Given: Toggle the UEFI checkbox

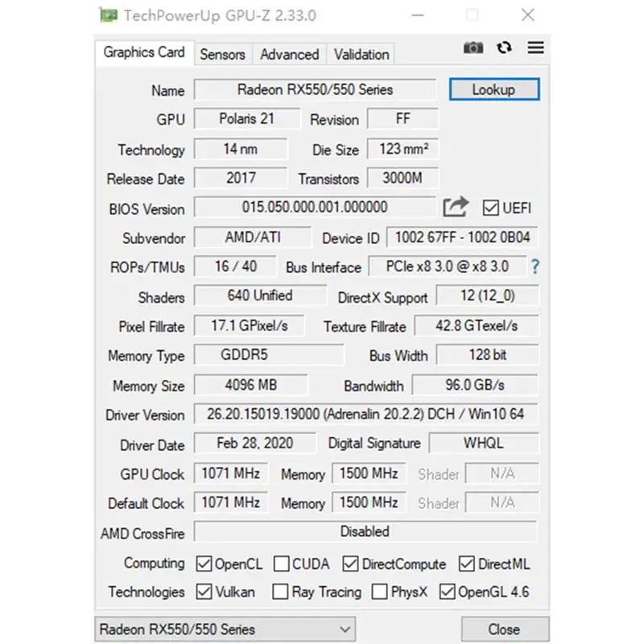Looking at the screenshot, I should pyautogui.click(x=491, y=208).
